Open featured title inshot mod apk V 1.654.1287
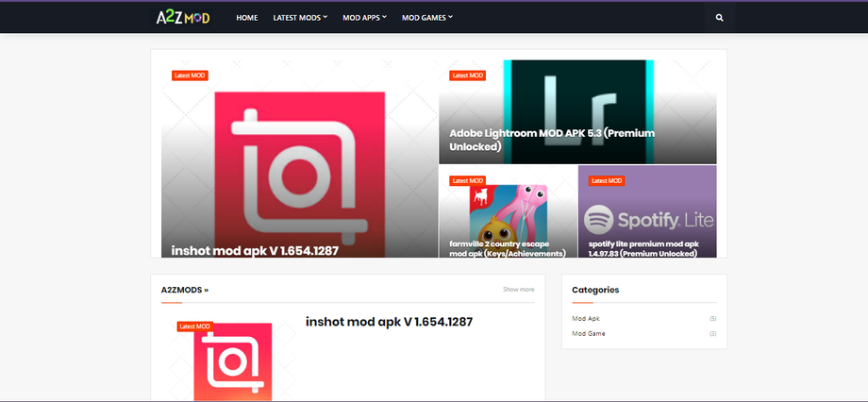This screenshot has height=402, width=868. [255, 250]
